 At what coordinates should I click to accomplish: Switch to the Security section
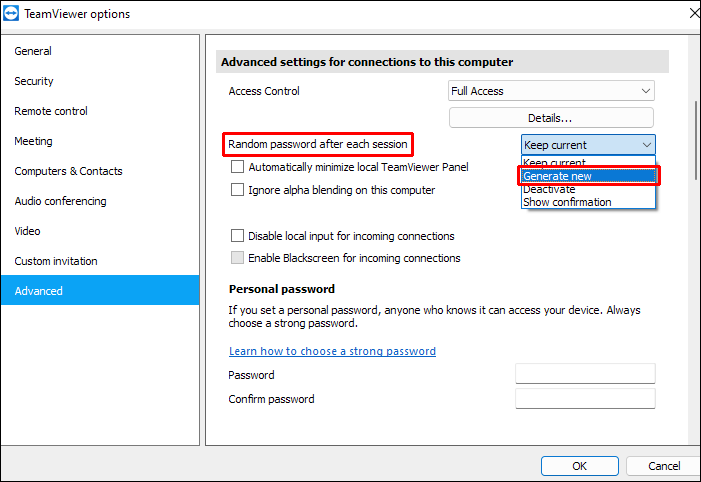(34, 81)
